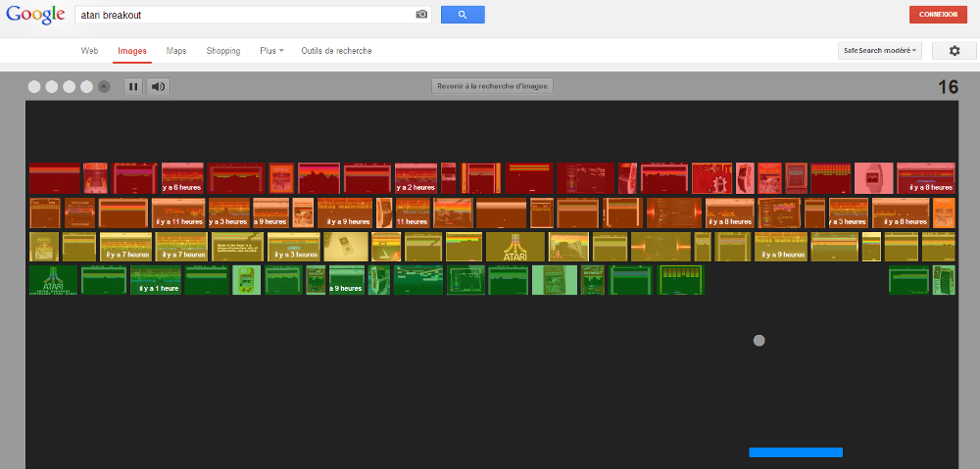
Task: Open the Maps tab
Action: [x=176, y=51]
